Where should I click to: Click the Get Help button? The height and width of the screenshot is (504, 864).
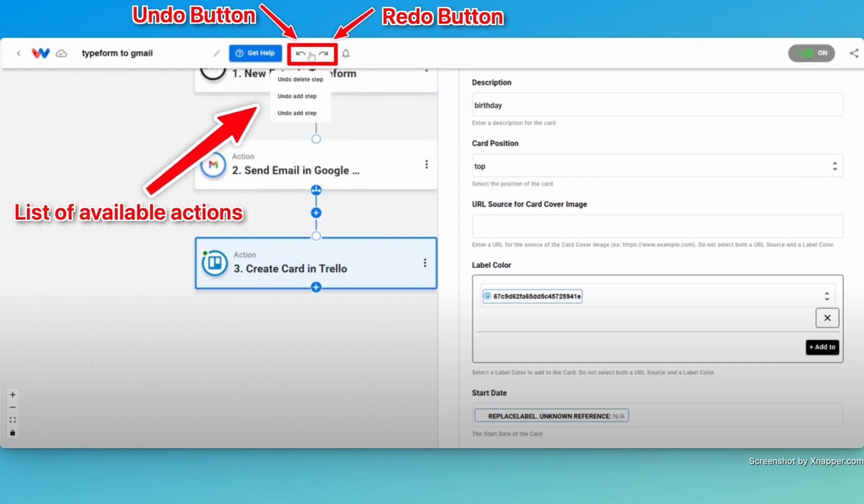255,53
